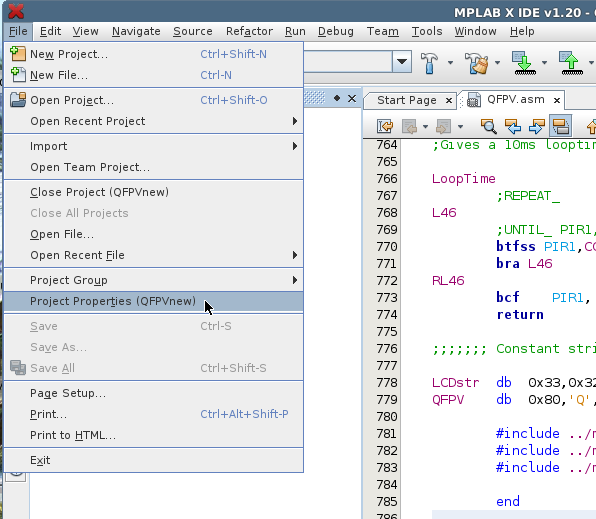The height and width of the screenshot is (519, 596).
Task: Open the Run menu
Action: pos(295,31)
